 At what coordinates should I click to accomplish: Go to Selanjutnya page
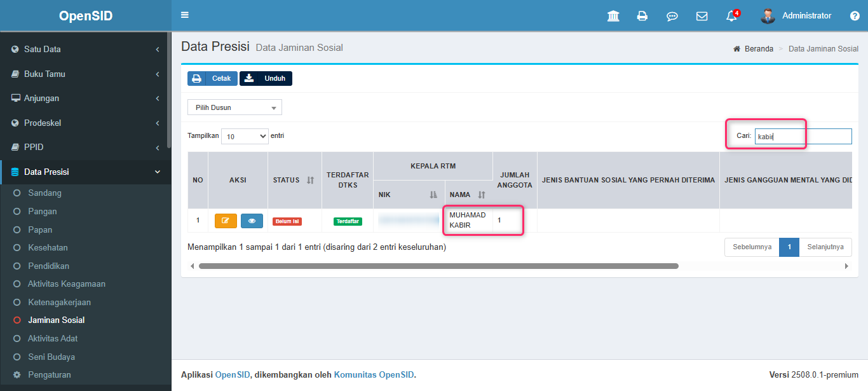tap(825, 247)
